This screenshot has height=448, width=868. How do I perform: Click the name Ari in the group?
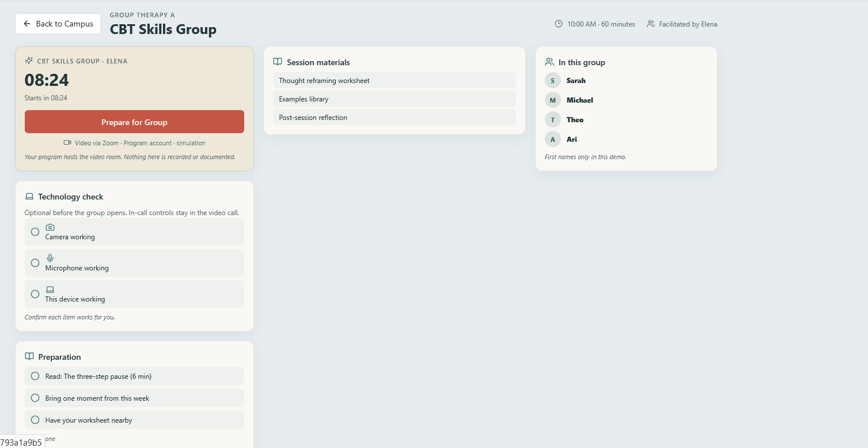click(572, 140)
